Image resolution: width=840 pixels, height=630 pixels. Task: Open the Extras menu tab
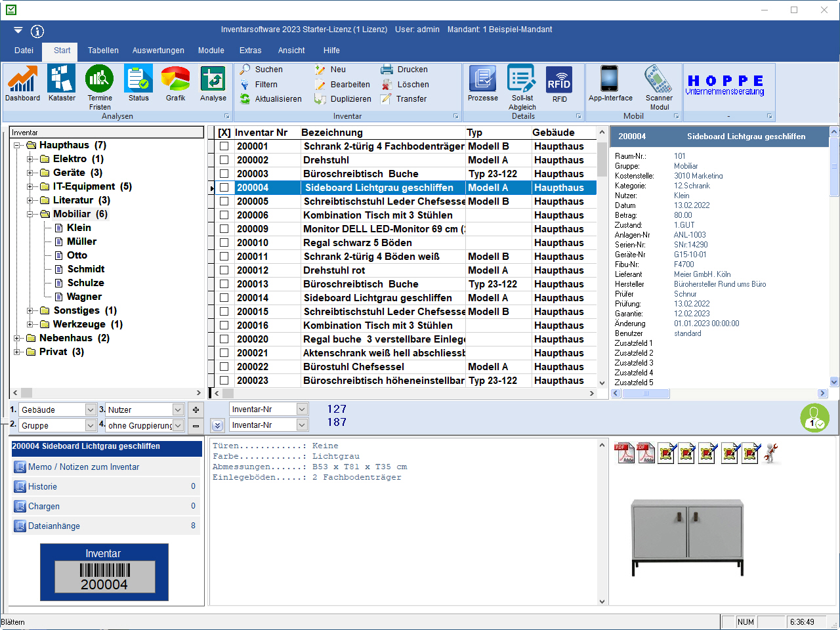pyautogui.click(x=250, y=51)
